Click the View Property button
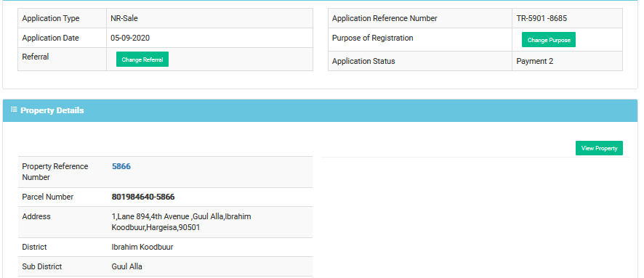Screen dimensions: 644x278 (599, 148)
